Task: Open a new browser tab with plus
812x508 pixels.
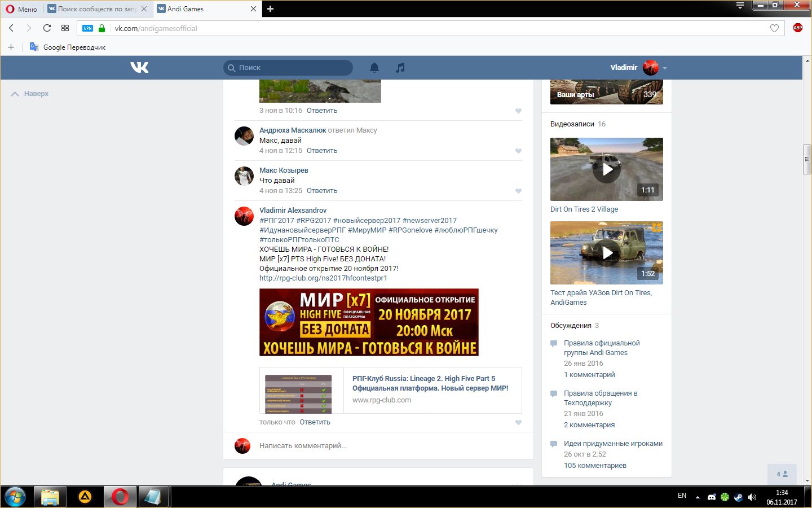Action: click(x=271, y=8)
